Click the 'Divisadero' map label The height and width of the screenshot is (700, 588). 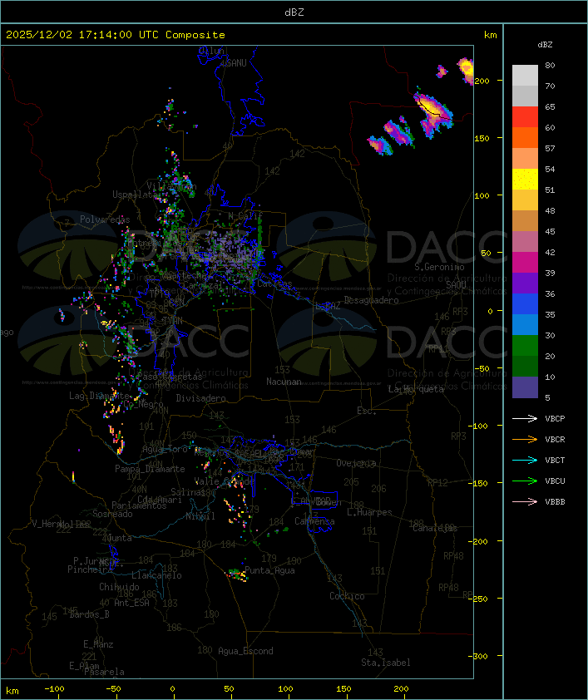coord(201,398)
